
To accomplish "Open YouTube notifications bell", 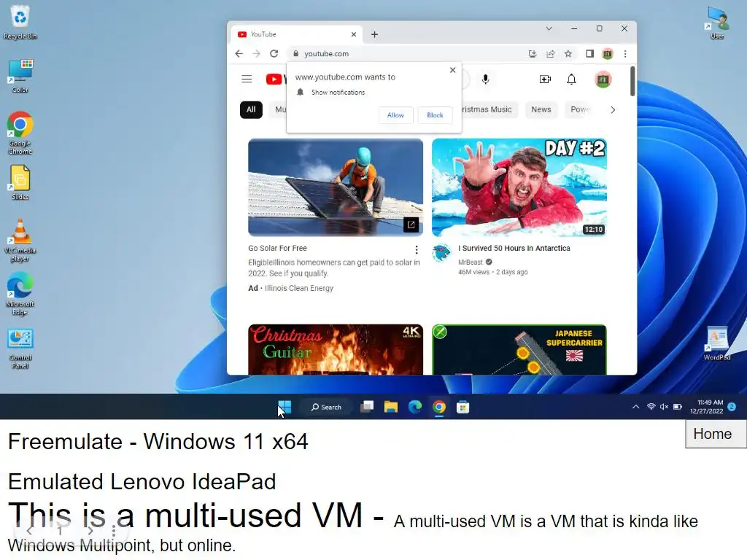I will click(x=571, y=79).
